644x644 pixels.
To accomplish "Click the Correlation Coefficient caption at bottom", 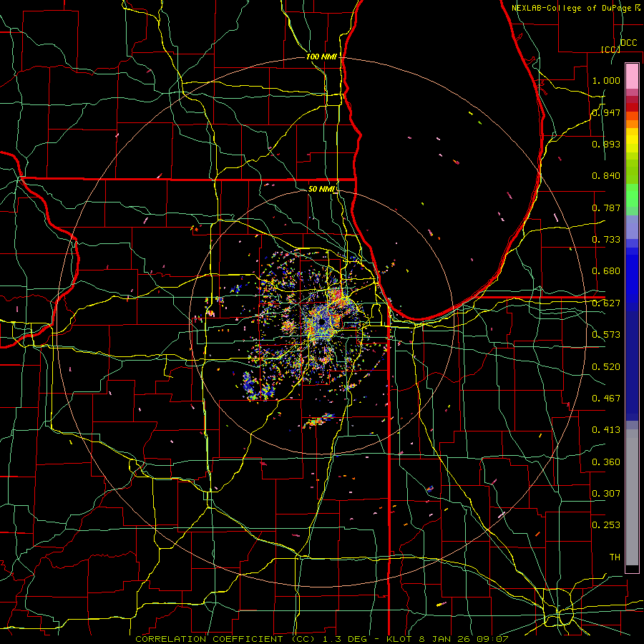I will click(x=321, y=639).
